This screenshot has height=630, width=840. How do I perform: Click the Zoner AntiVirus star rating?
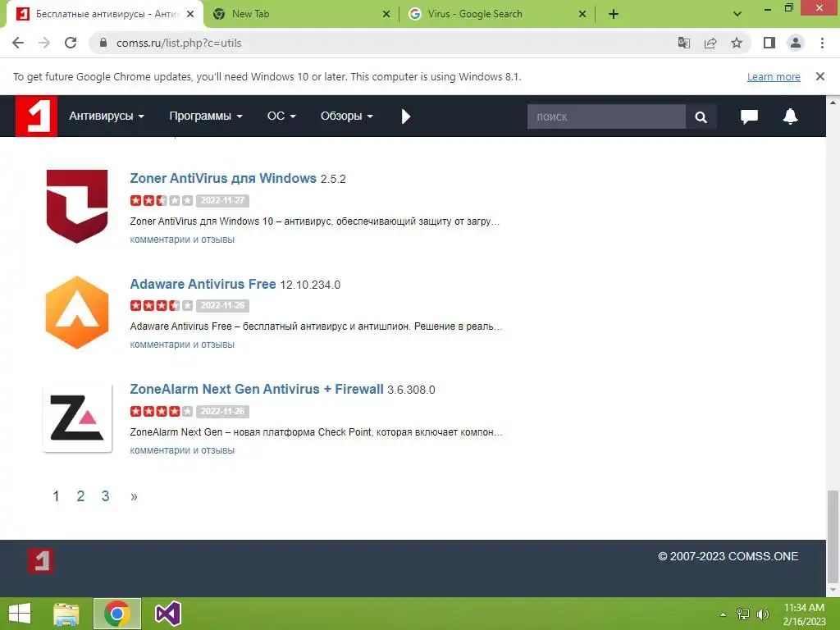162,200
